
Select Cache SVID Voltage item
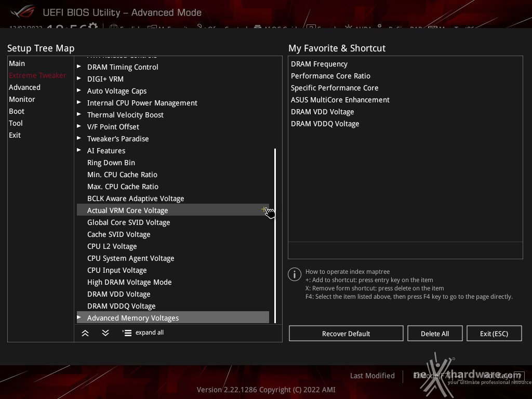tap(172, 234)
